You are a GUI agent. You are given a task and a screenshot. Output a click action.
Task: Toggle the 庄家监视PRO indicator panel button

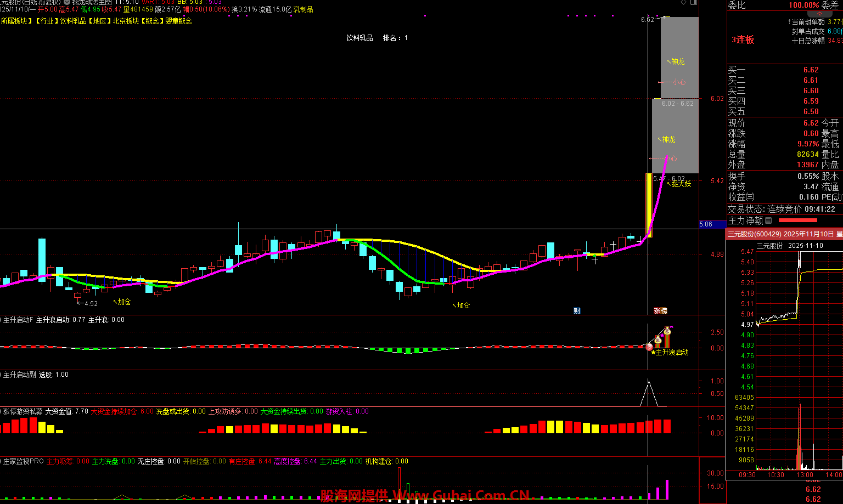coord(1,462)
